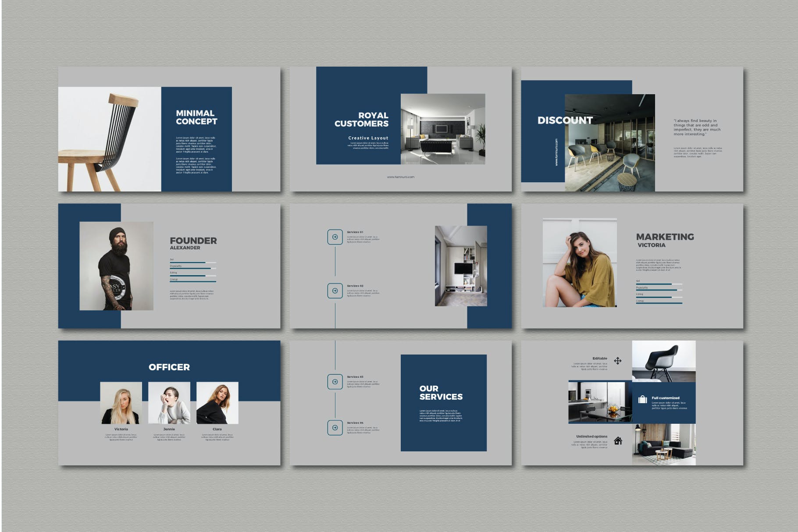Click the OUR SERVICES heading

click(x=441, y=393)
